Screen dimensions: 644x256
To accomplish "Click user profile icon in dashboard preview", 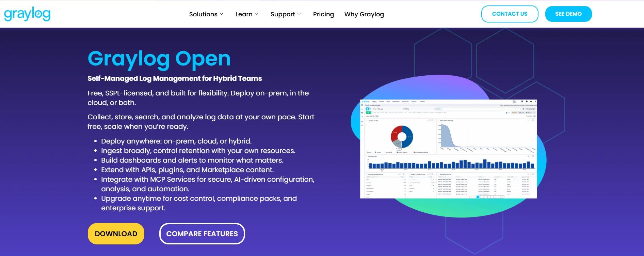I will tap(535, 102).
